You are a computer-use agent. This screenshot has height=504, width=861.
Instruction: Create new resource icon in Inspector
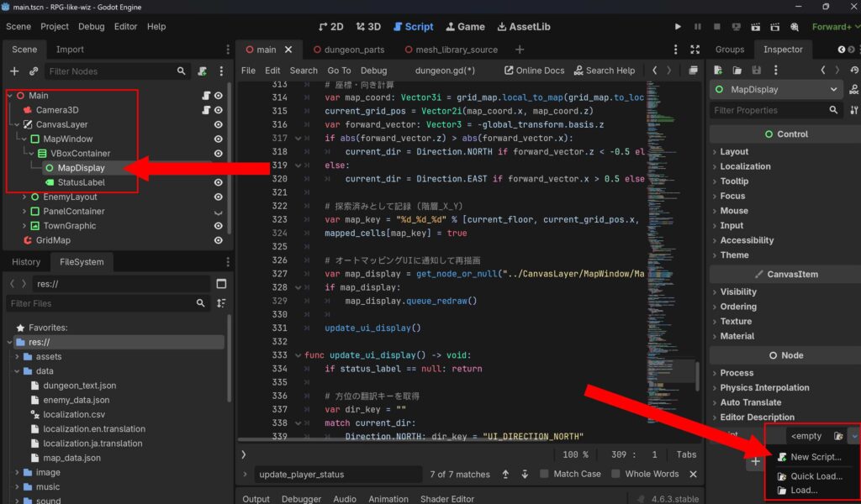click(x=718, y=71)
